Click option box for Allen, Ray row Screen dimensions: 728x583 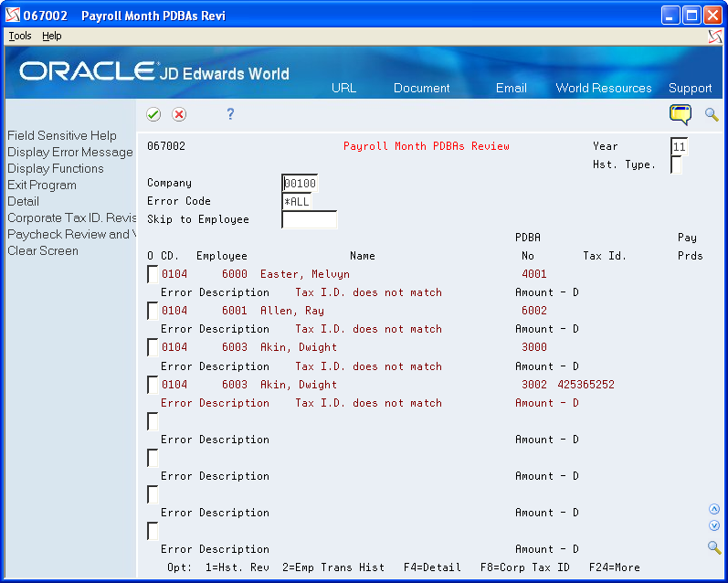tap(153, 311)
